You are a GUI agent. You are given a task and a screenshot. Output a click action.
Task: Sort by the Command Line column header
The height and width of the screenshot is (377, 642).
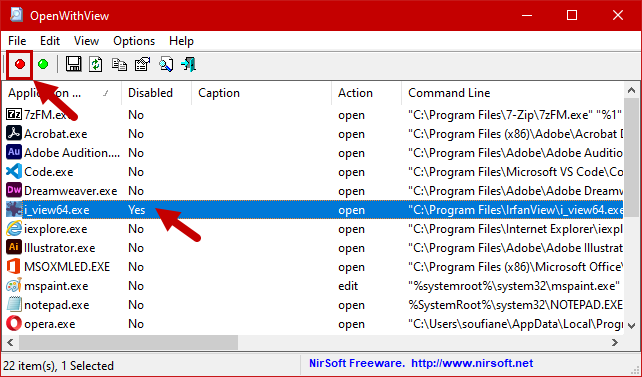[x=513, y=93]
